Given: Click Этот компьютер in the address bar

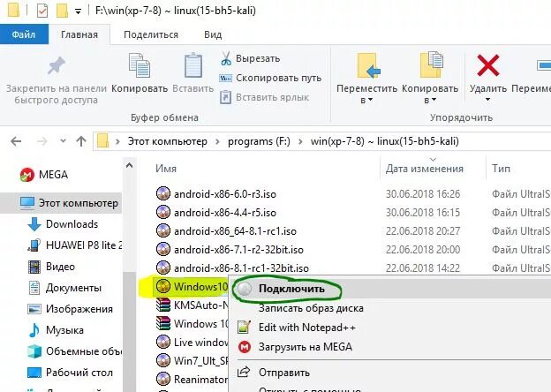Looking at the screenshot, I should pos(167,141).
